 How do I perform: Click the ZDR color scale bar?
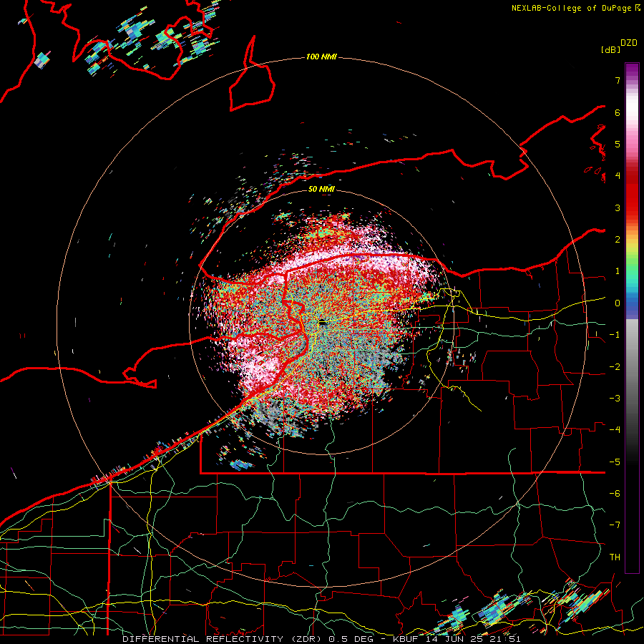(632, 318)
